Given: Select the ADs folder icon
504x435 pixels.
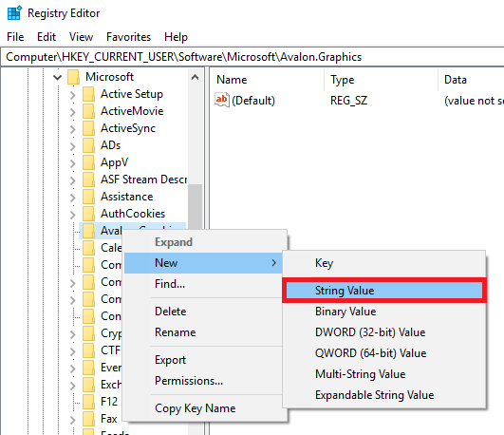Looking at the screenshot, I should (x=88, y=145).
